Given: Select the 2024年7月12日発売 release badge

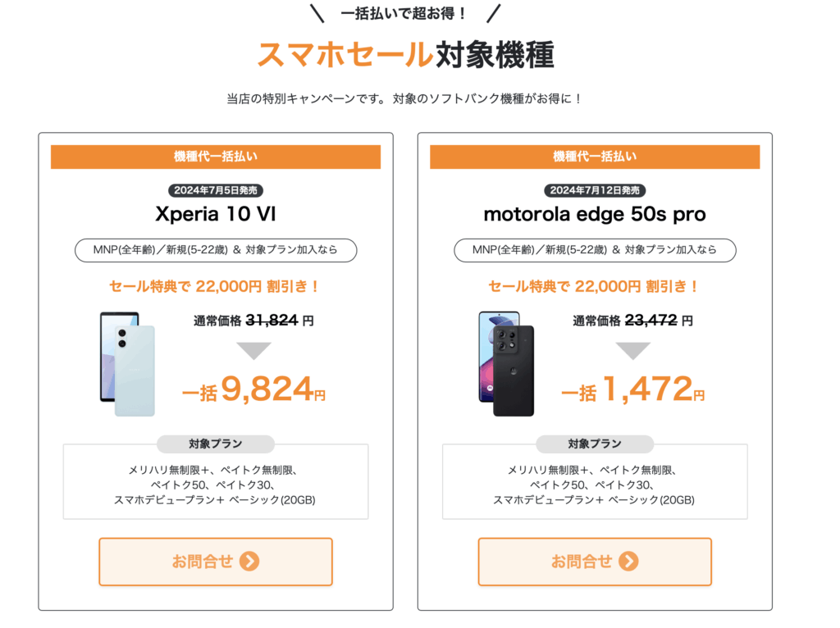Looking at the screenshot, I should tap(595, 190).
